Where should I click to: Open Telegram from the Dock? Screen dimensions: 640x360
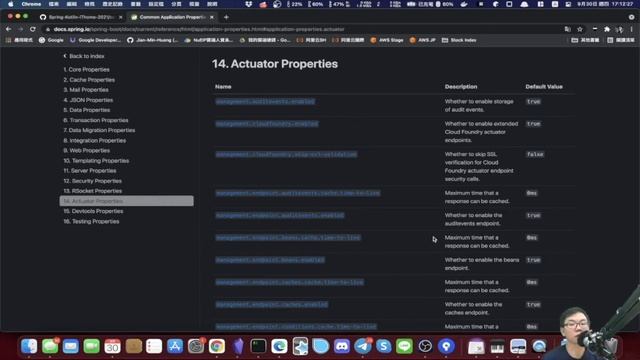(x=362, y=346)
